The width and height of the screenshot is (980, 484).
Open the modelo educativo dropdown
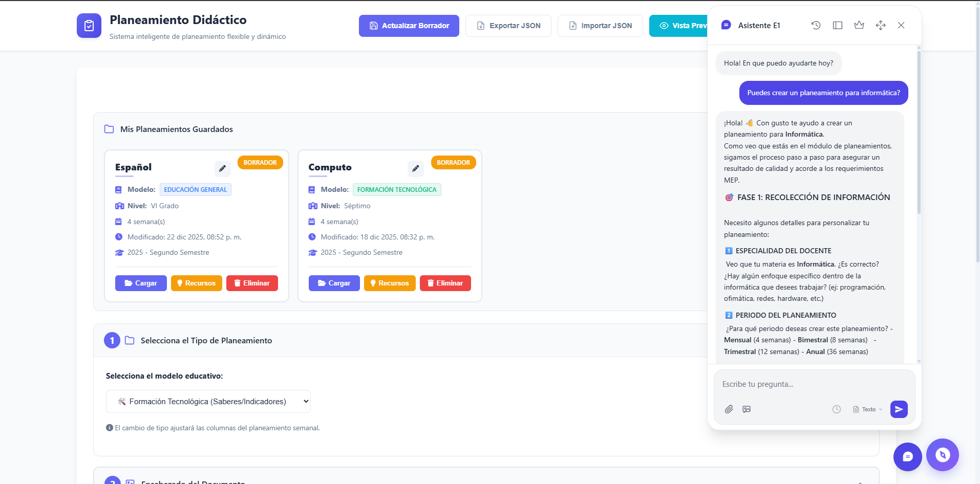tap(208, 402)
